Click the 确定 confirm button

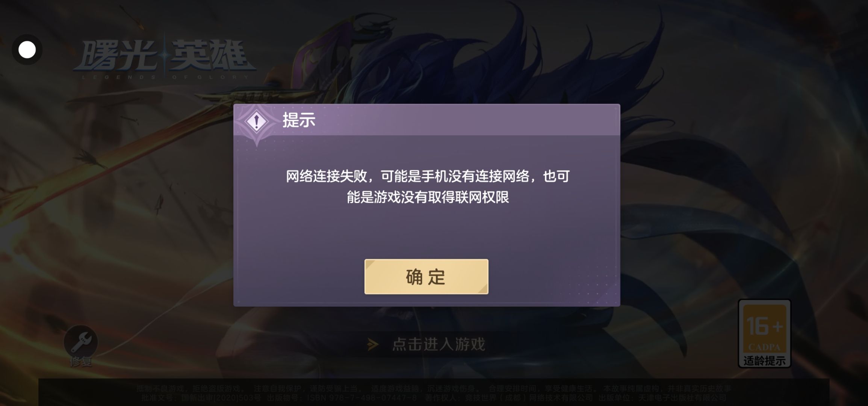426,277
